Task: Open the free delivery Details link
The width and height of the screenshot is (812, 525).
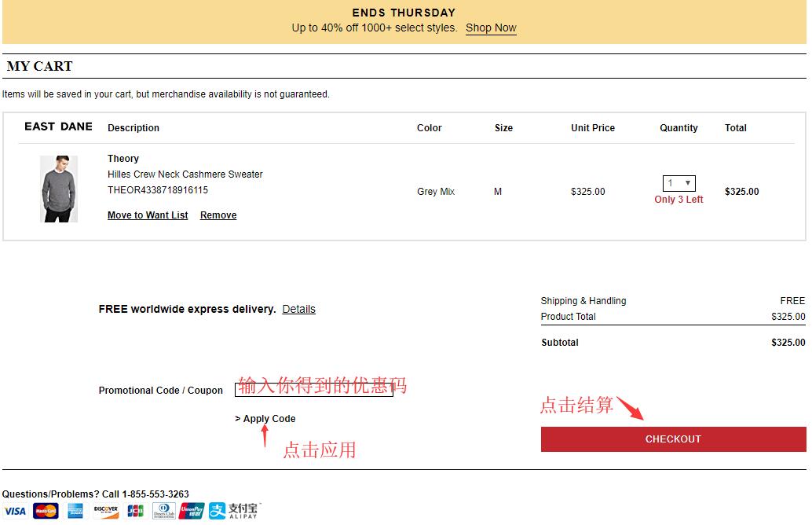Action: 298,309
